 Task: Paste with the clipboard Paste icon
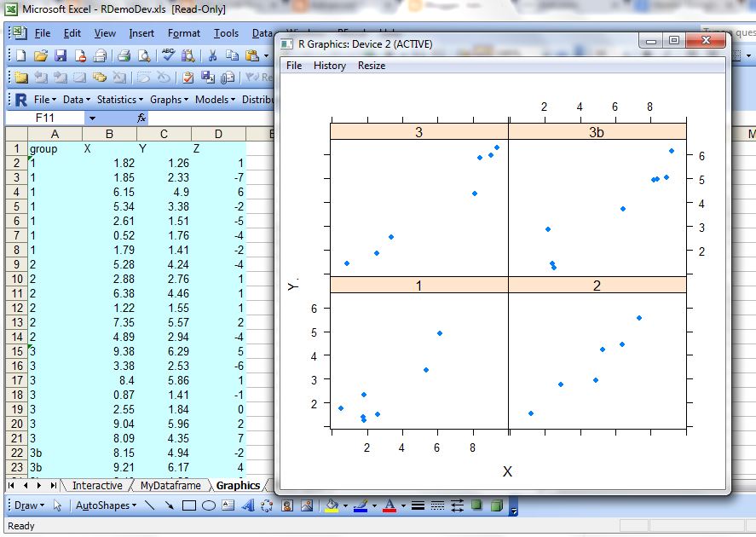click(252, 55)
